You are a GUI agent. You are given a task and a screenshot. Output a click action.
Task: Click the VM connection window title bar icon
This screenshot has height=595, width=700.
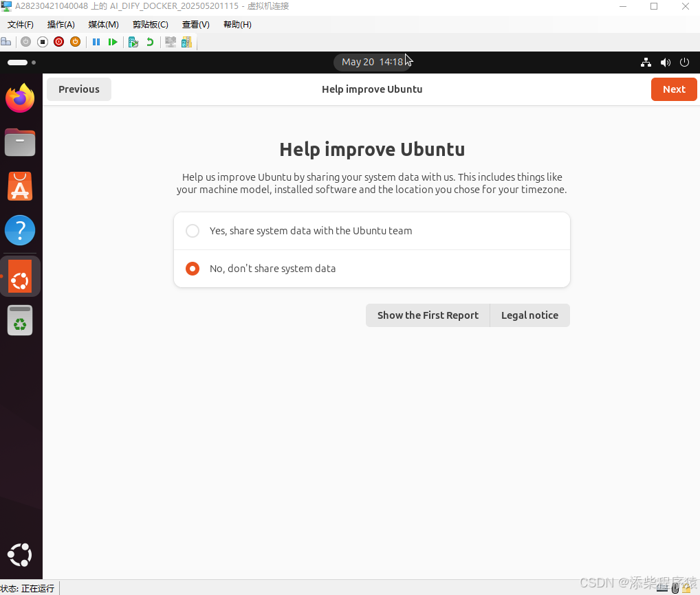tap(6, 6)
